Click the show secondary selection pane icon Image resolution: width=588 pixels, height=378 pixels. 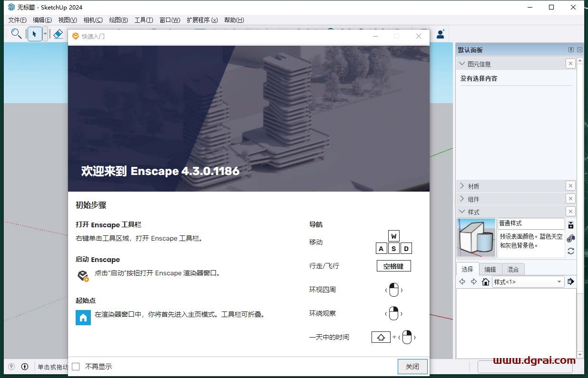pyautogui.click(x=571, y=225)
